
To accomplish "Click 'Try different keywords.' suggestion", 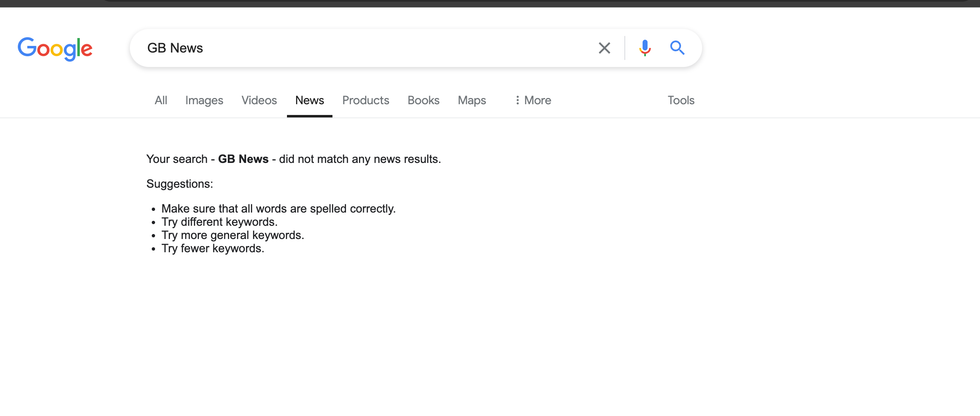I will tap(220, 222).
